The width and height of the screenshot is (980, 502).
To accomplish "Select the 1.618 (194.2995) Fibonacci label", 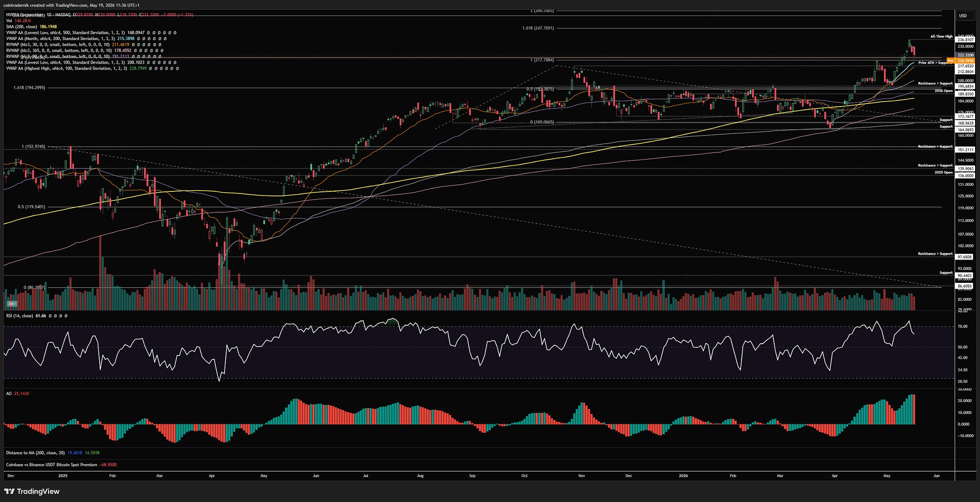I will (29, 88).
